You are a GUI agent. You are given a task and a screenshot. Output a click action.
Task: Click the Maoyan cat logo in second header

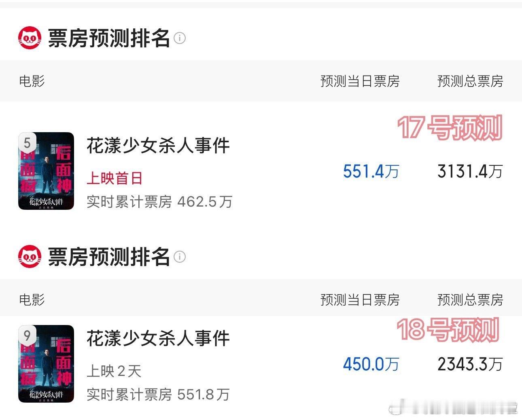[x=30, y=256]
